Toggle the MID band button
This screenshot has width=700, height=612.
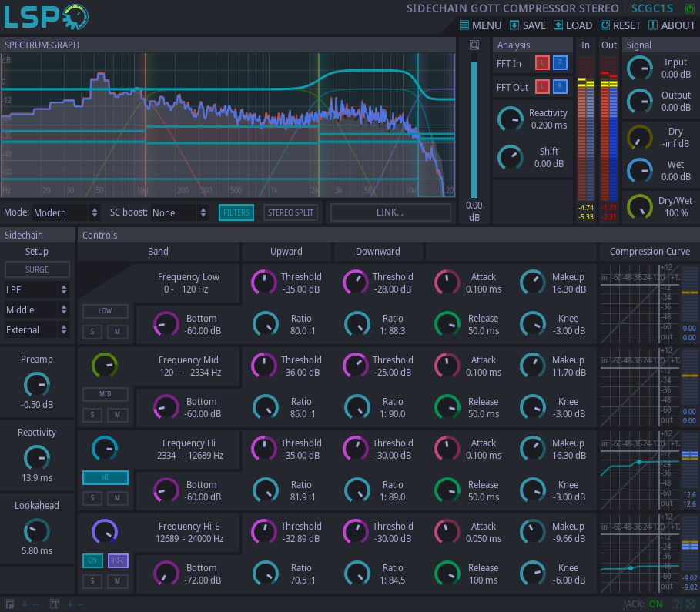pyautogui.click(x=106, y=393)
